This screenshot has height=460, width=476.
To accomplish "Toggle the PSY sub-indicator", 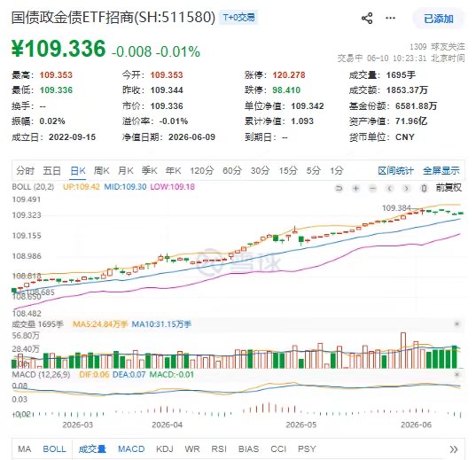I will coord(307,448).
